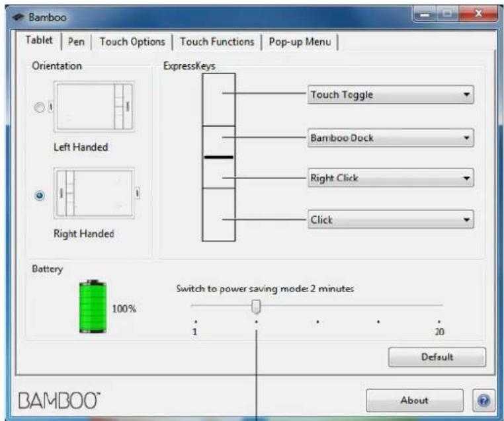Click the About button
Screen dimensions: 504x421
point(414,400)
